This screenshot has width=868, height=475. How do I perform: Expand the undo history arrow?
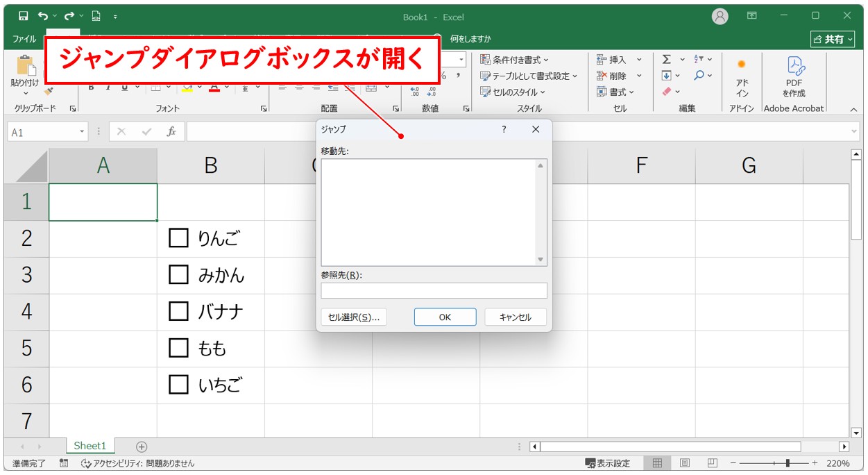[x=55, y=16]
